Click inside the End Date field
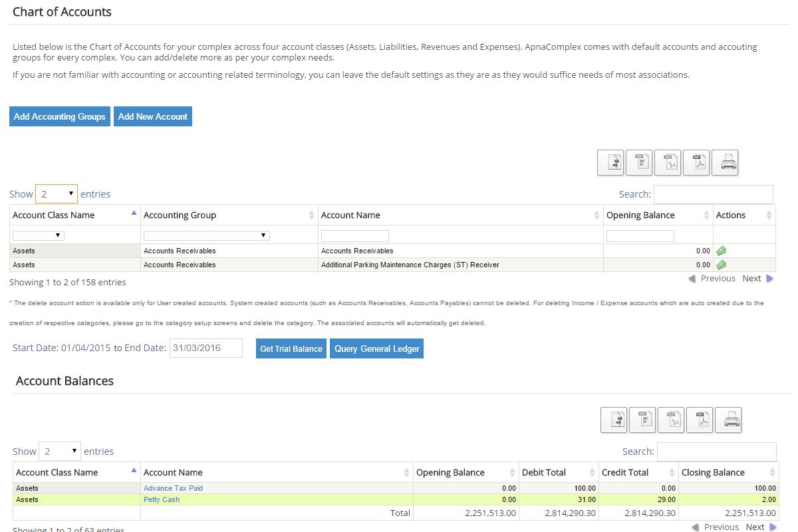Viewport: 798px width, 532px height. point(206,348)
